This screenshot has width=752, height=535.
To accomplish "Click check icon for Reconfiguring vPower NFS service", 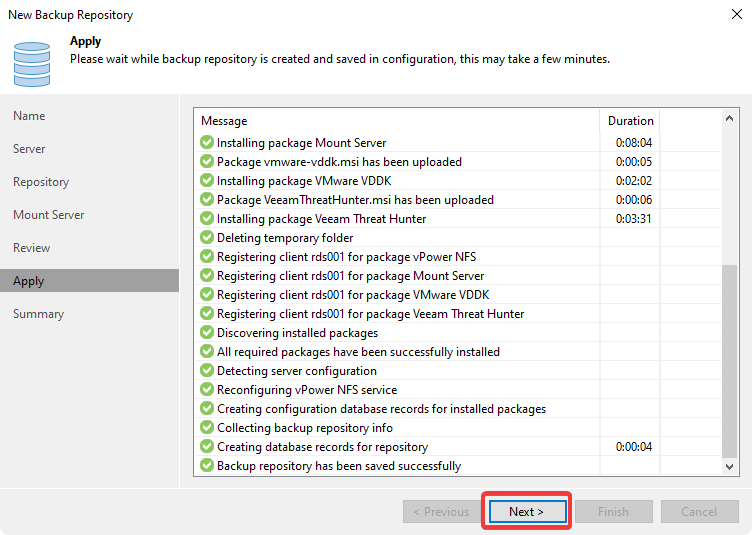I will tap(207, 390).
